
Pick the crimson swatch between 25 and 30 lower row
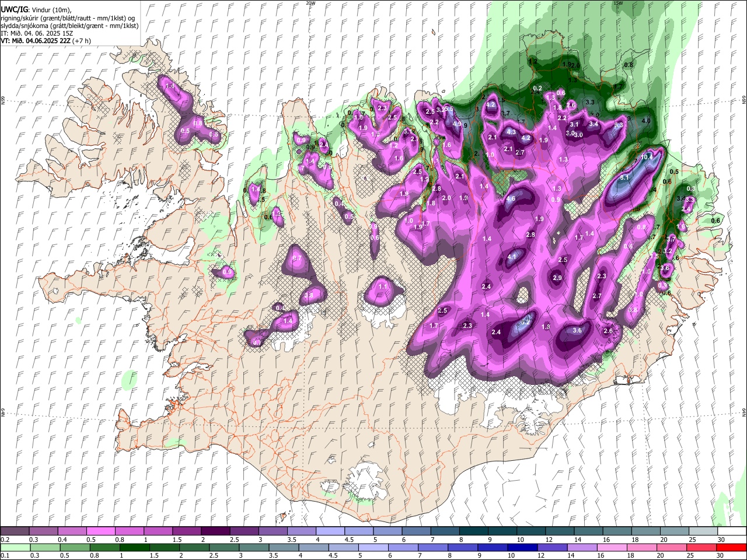click(x=703, y=547)
